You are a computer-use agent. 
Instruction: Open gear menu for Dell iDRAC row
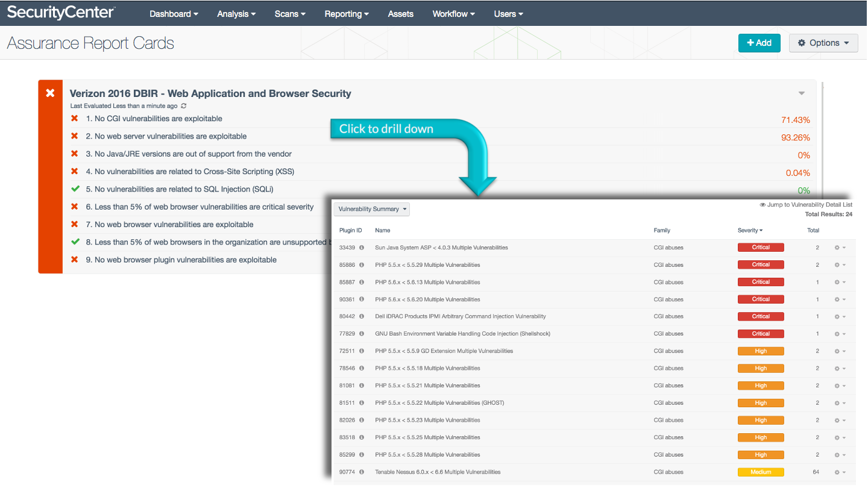[840, 316]
